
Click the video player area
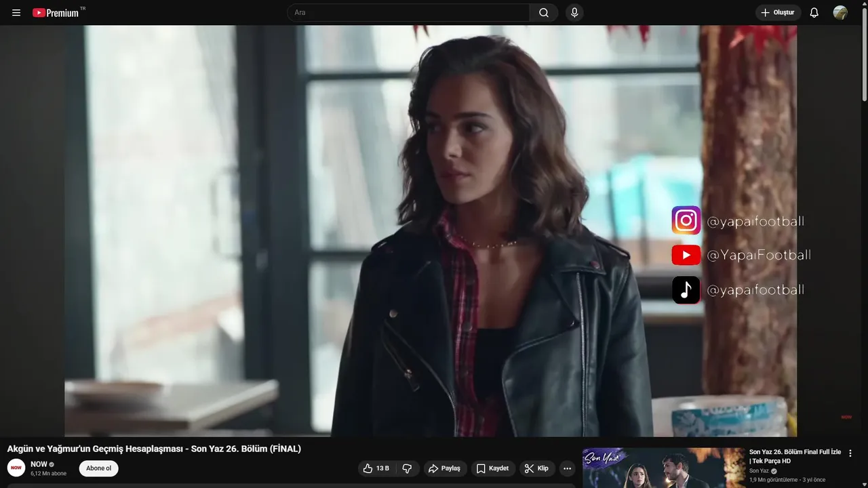(431, 230)
